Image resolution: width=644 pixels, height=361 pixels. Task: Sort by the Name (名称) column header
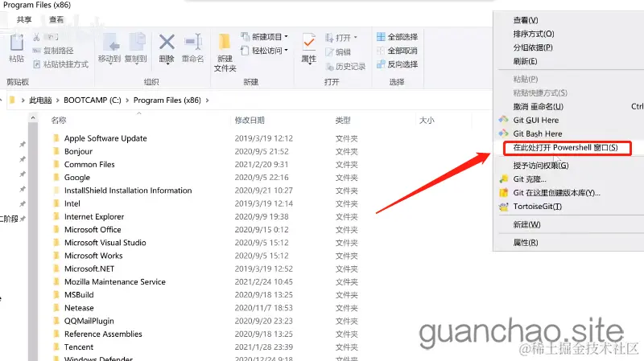(58, 120)
